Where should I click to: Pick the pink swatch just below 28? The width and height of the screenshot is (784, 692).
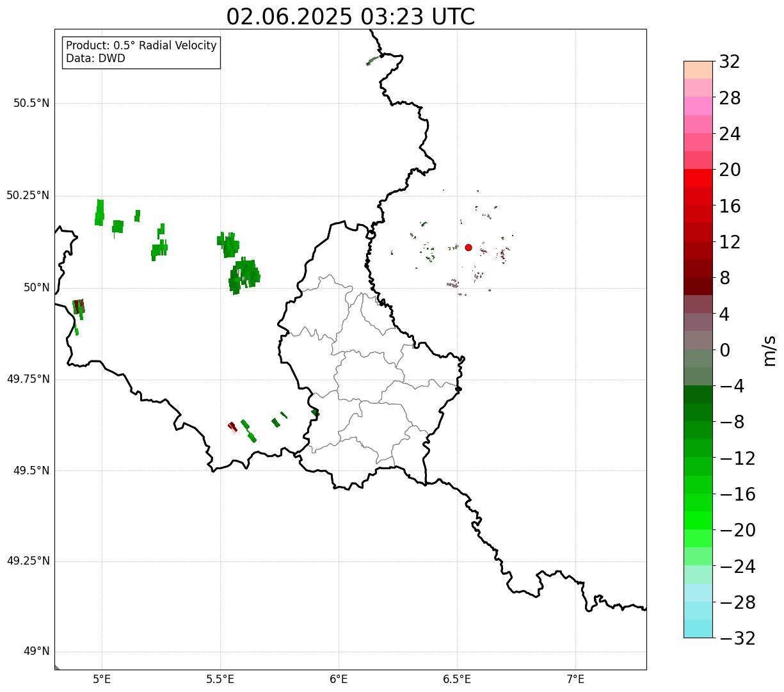click(698, 106)
